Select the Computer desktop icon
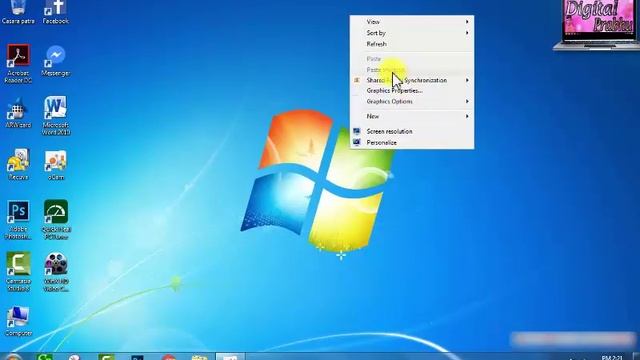This screenshot has height=360, width=640. click(18, 322)
